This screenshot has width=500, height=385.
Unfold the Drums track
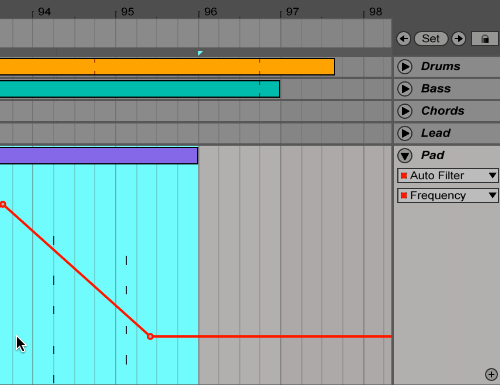[405, 66]
